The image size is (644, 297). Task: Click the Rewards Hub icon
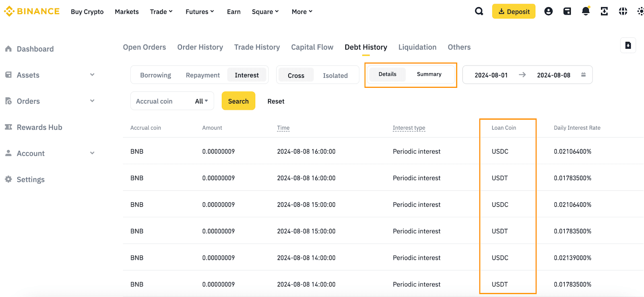(8, 127)
